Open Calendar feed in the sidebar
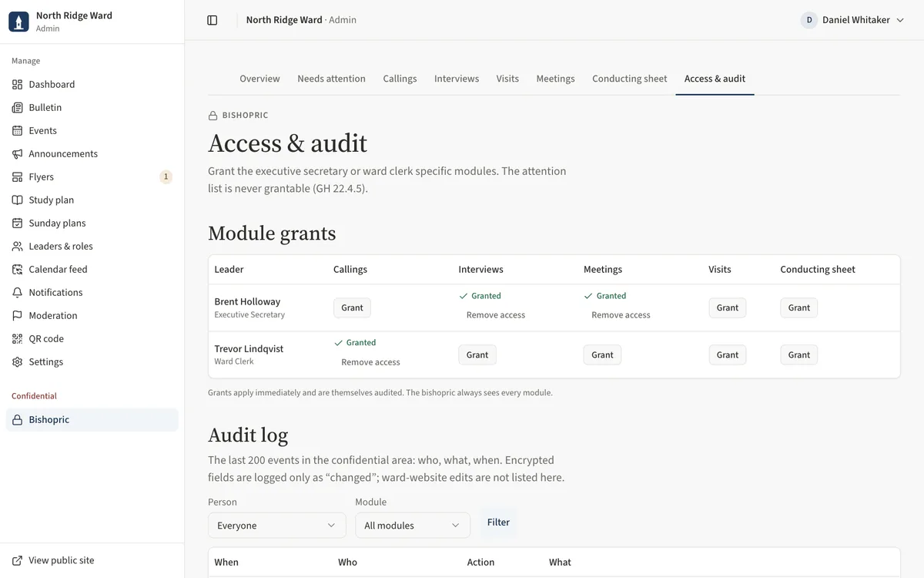The image size is (924, 578). pyautogui.click(x=92, y=269)
